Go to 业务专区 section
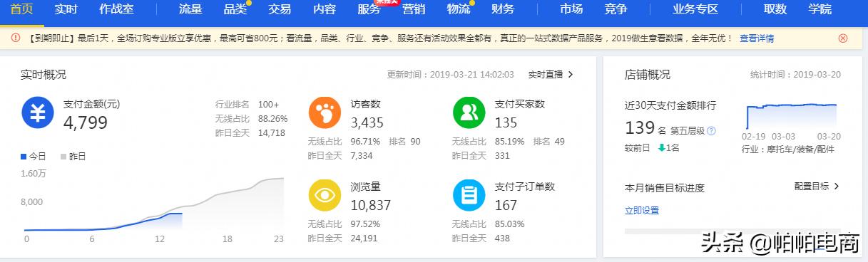This screenshot has width=868, height=262. pos(695,9)
